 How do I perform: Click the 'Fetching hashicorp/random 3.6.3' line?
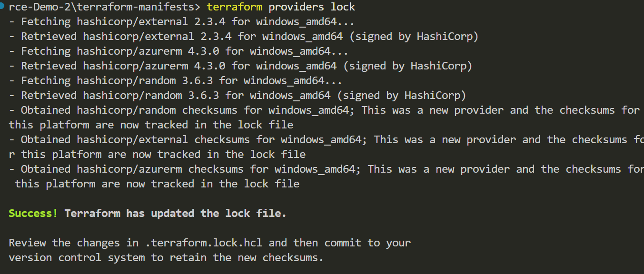pyautogui.click(x=175, y=81)
